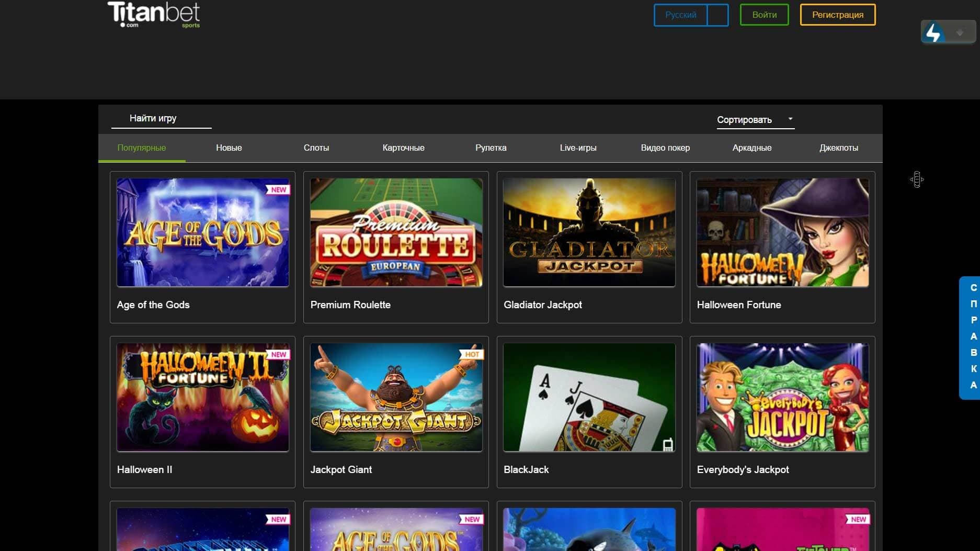
Task: Open the Русский language selector
Action: pyautogui.click(x=691, y=15)
